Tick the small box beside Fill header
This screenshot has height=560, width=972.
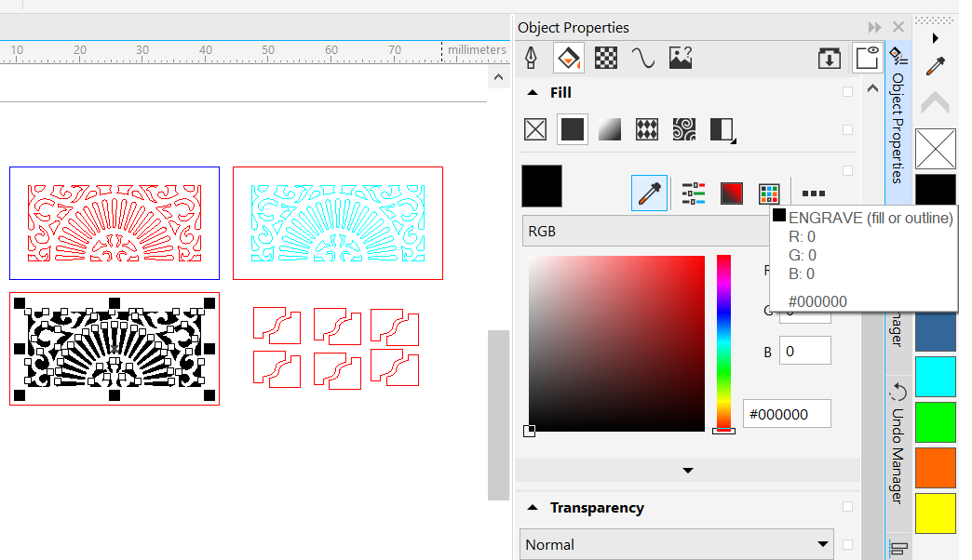click(x=847, y=92)
